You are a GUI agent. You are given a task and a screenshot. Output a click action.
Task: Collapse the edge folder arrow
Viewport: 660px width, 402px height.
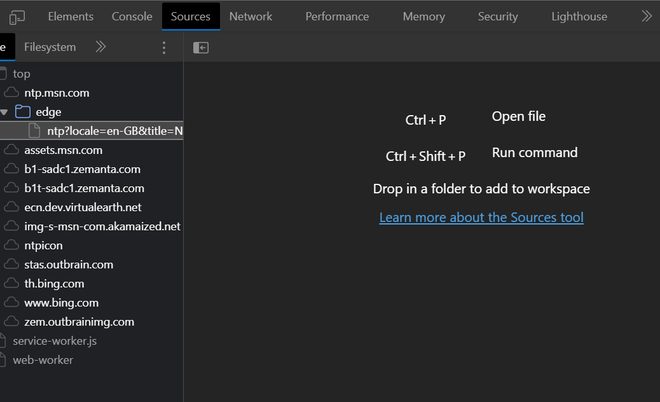coord(5,112)
